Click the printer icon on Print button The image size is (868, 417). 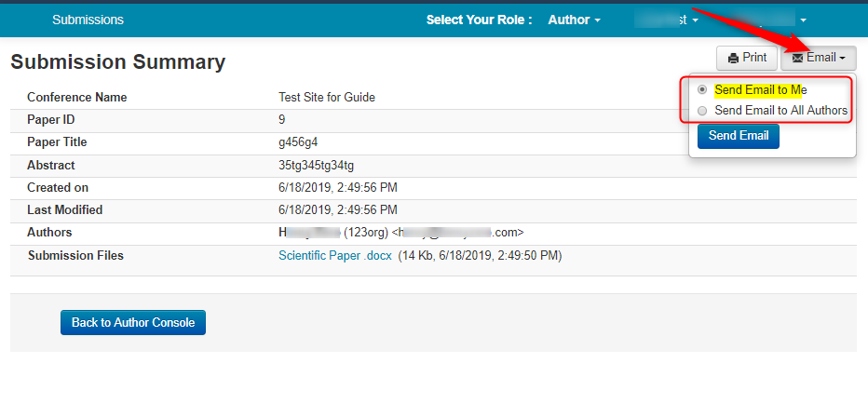733,58
